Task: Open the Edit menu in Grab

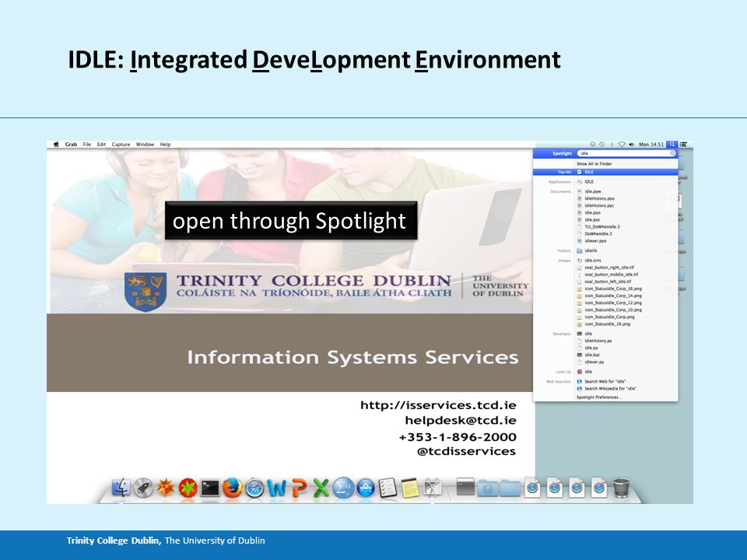Action: tap(101, 145)
